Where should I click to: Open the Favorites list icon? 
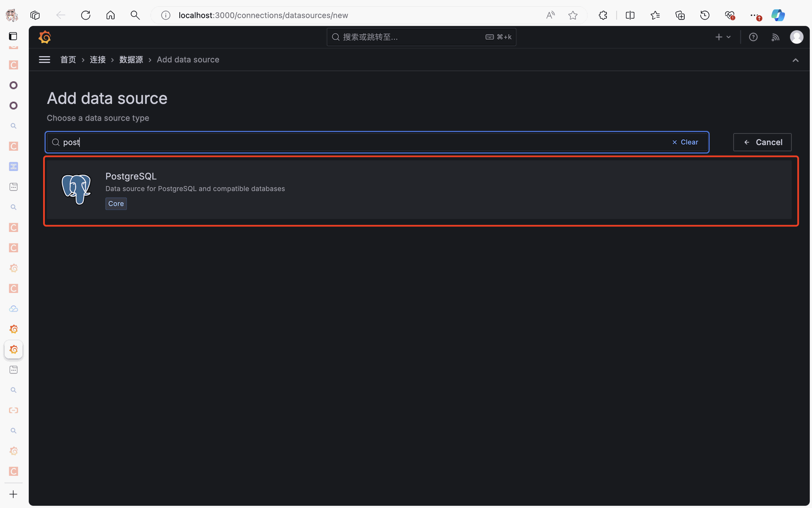coord(655,15)
